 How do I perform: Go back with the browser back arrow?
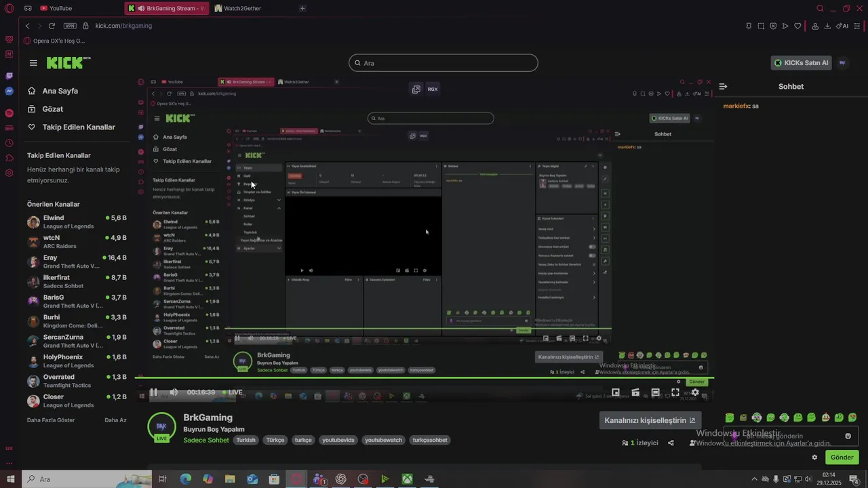pyautogui.click(x=27, y=26)
